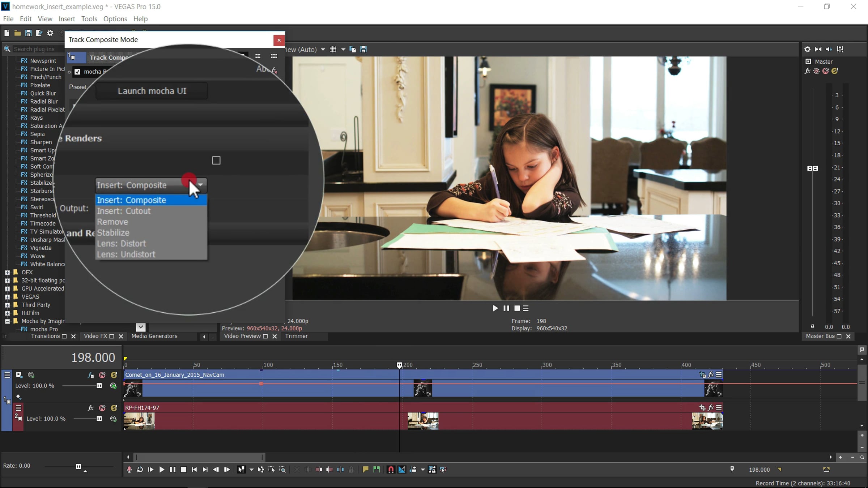Toggle automatic crossfades

coord(402,470)
